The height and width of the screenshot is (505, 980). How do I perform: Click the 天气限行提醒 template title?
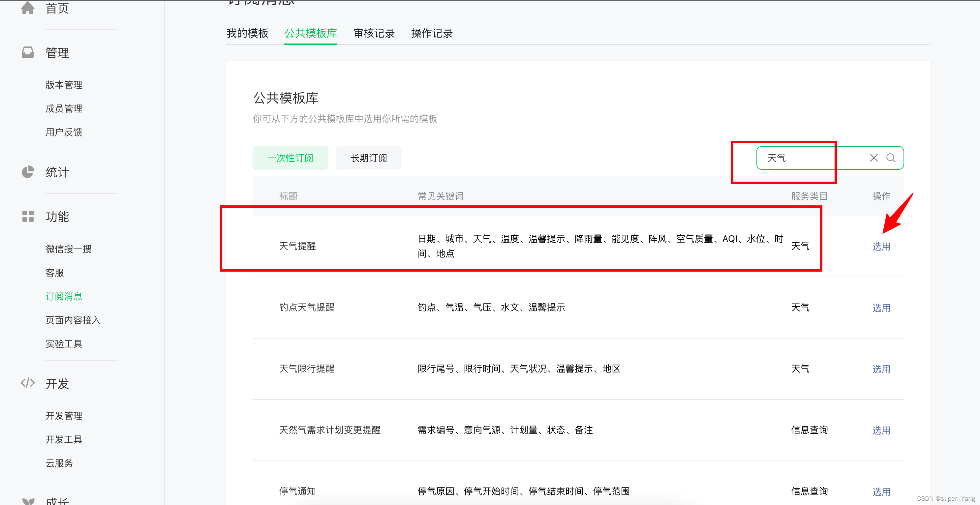tap(307, 369)
